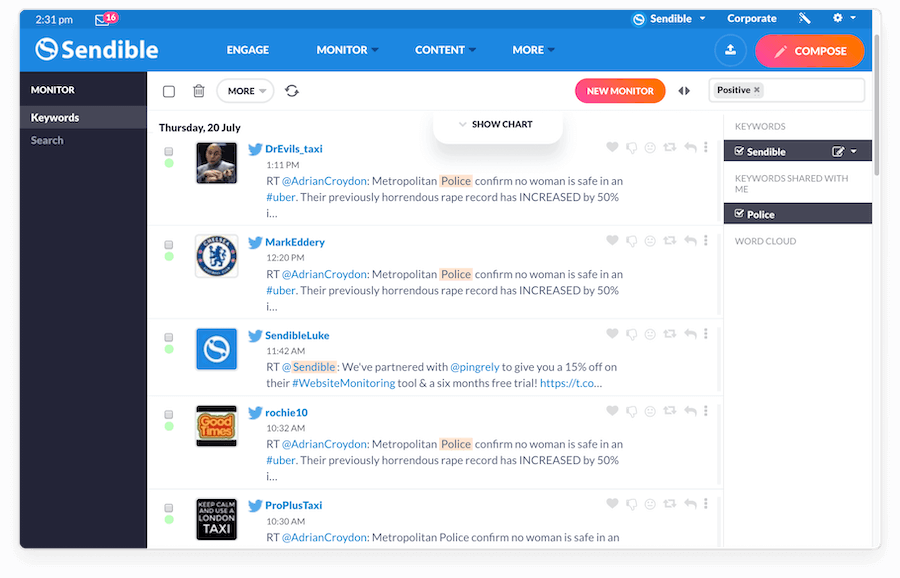Expand the More navigation menu
900x578 pixels.
[x=533, y=50]
